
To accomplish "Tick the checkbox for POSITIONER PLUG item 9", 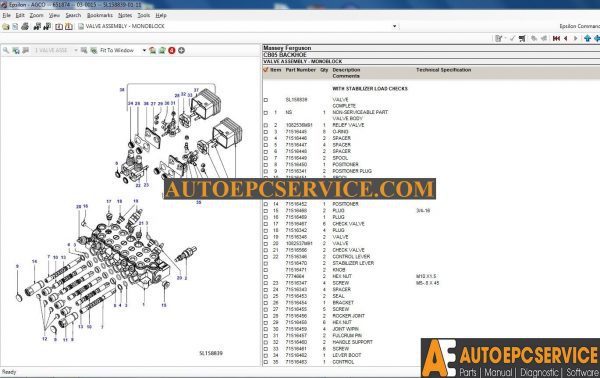I will point(266,171).
